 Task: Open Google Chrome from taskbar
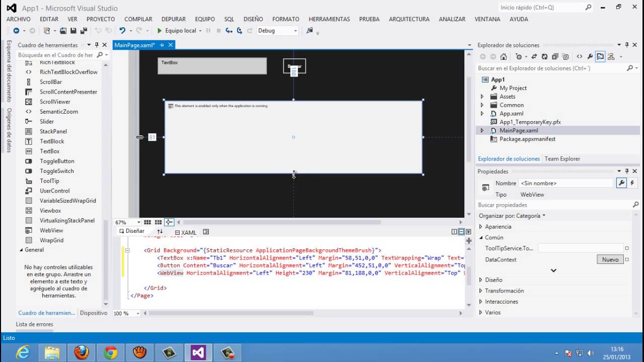tap(111, 352)
